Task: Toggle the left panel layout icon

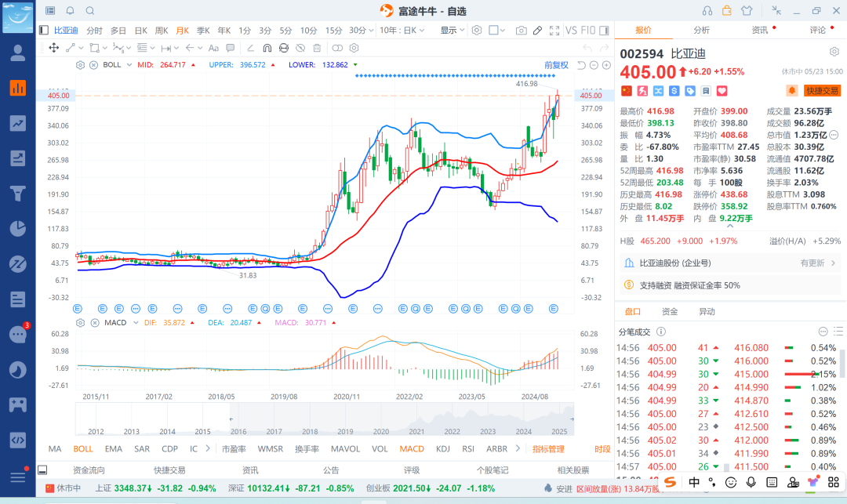Action: click(44, 31)
